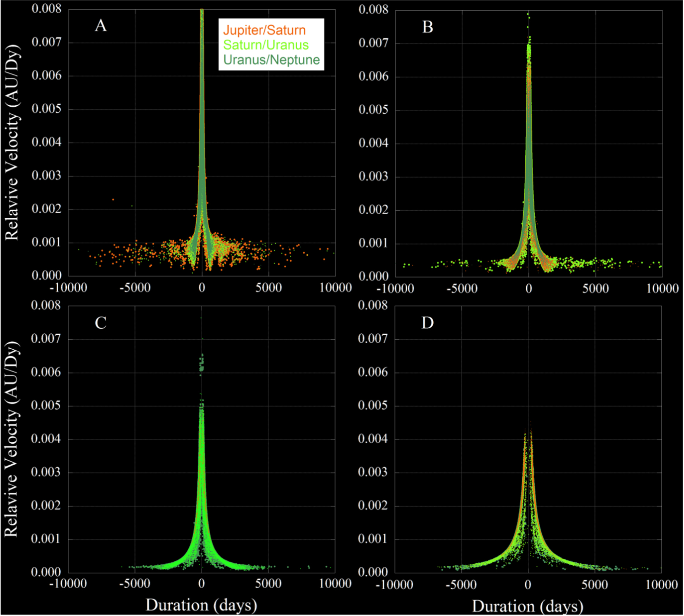Click the 0.008 tick label of panel A
The height and width of the screenshot is (616, 684).
tap(47, 9)
